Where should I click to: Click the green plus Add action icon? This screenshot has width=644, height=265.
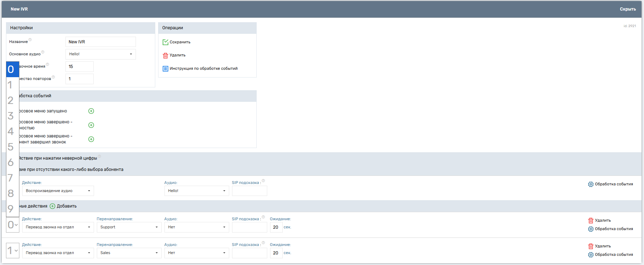pyautogui.click(x=52, y=206)
